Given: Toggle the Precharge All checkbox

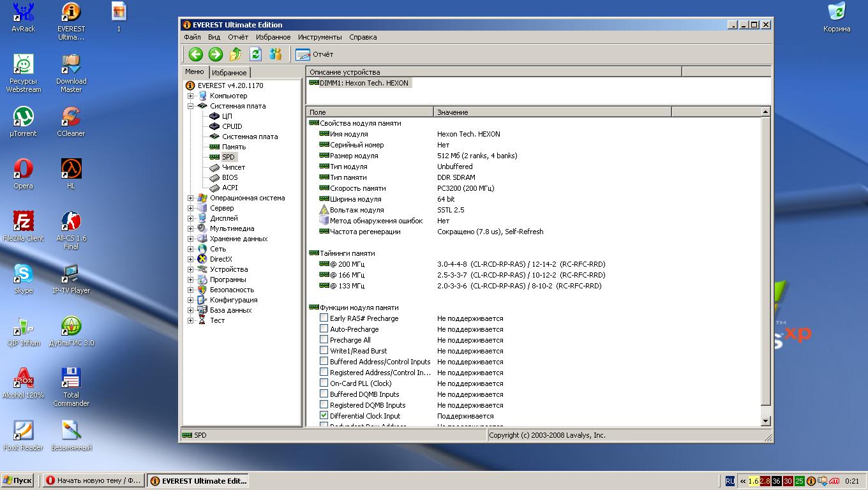Looking at the screenshot, I should click(324, 339).
